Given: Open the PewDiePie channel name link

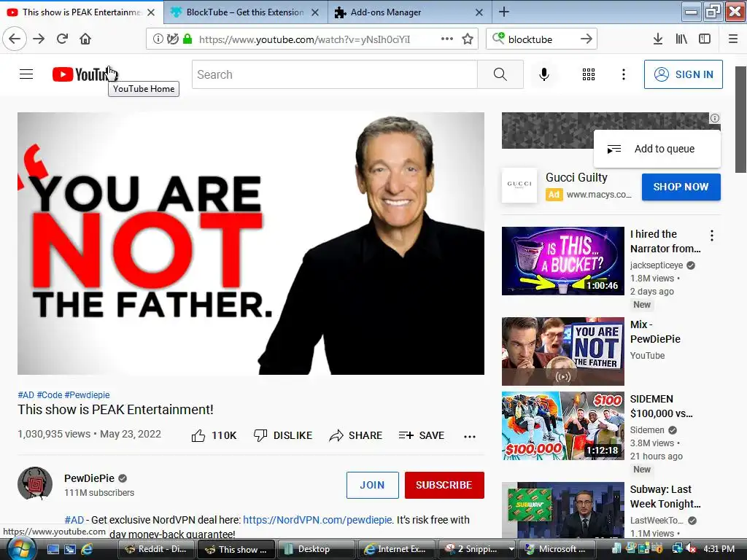Looking at the screenshot, I should click(x=90, y=478).
